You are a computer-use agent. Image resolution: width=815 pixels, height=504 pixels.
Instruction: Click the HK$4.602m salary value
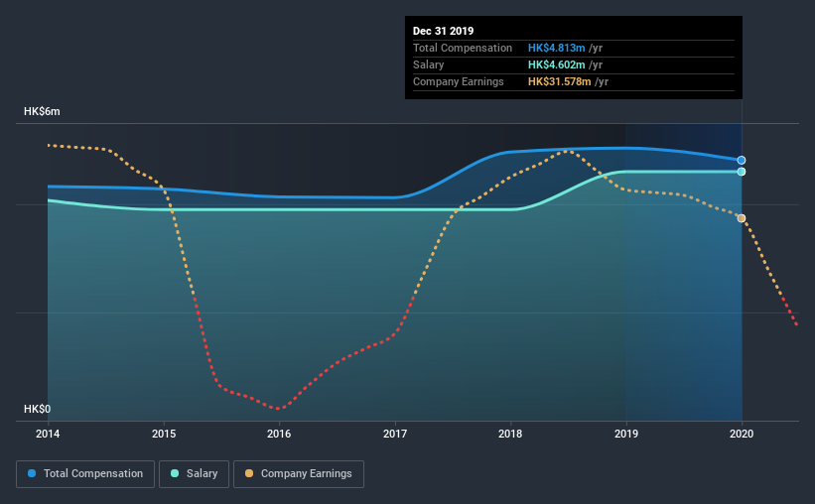557,64
